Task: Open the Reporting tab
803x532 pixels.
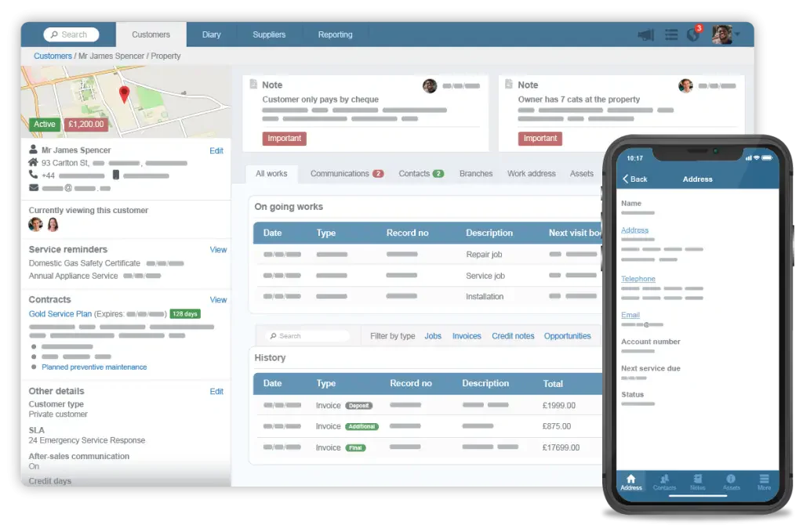Action: (335, 34)
